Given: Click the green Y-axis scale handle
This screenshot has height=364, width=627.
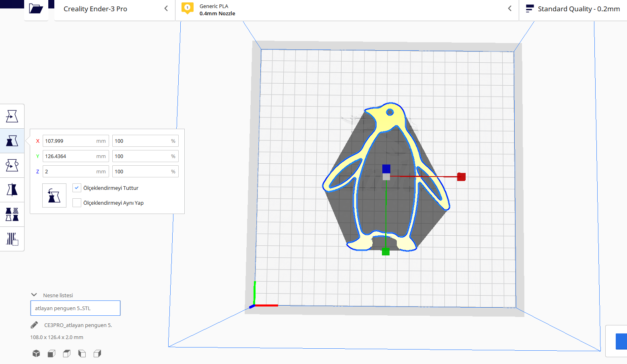Looking at the screenshot, I should pyautogui.click(x=386, y=252).
